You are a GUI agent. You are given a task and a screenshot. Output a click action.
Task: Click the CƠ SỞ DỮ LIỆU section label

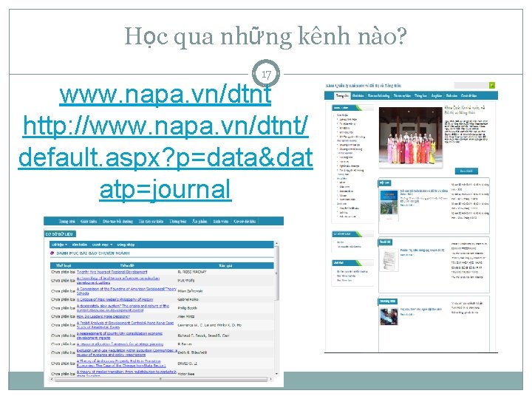(59, 233)
